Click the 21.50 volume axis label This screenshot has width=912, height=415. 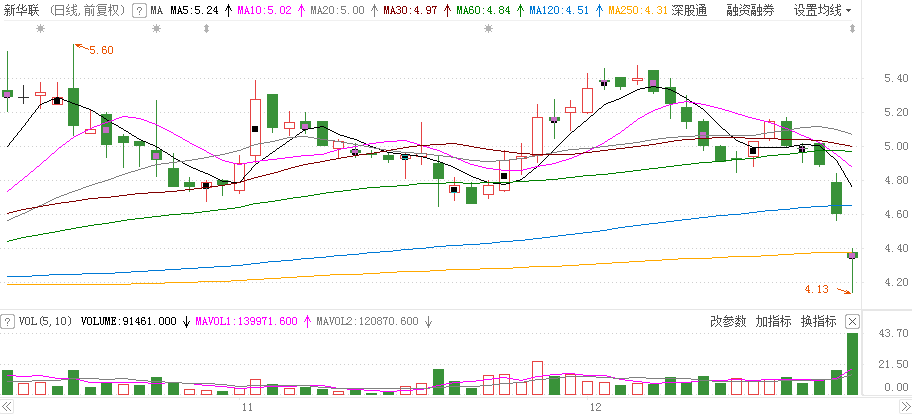point(893,364)
